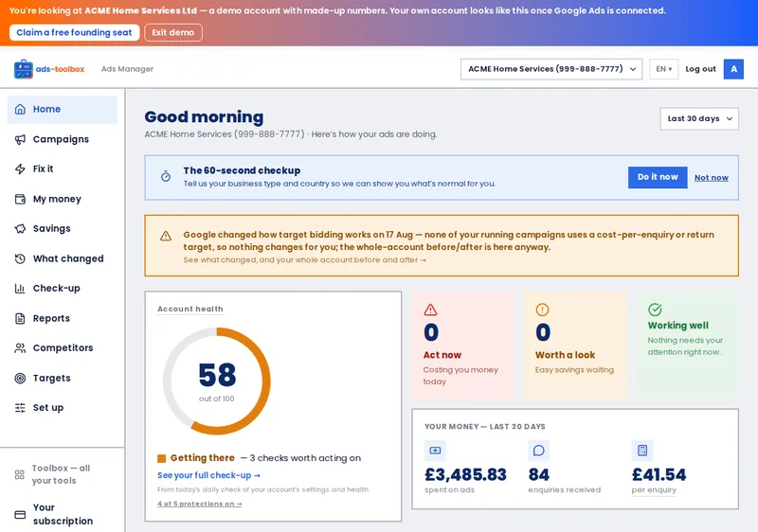Image resolution: width=758 pixels, height=532 pixels.
Task: Click the red alert icon on Act now card
Action: (430, 310)
